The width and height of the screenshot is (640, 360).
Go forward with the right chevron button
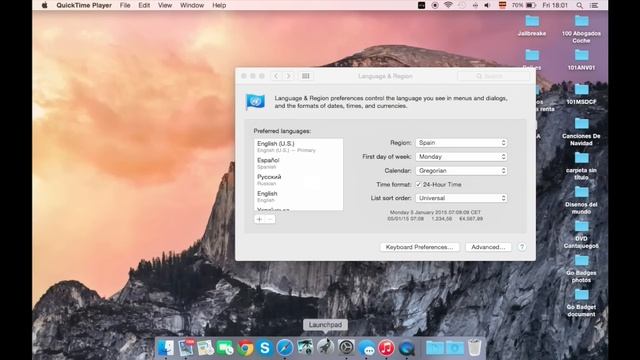[x=288, y=76]
